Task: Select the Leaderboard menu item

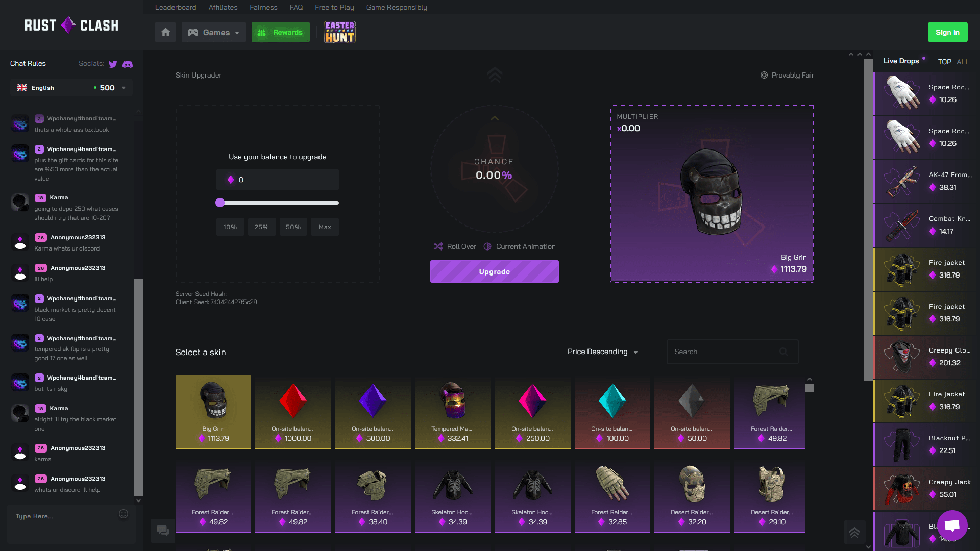Action: pyautogui.click(x=175, y=8)
